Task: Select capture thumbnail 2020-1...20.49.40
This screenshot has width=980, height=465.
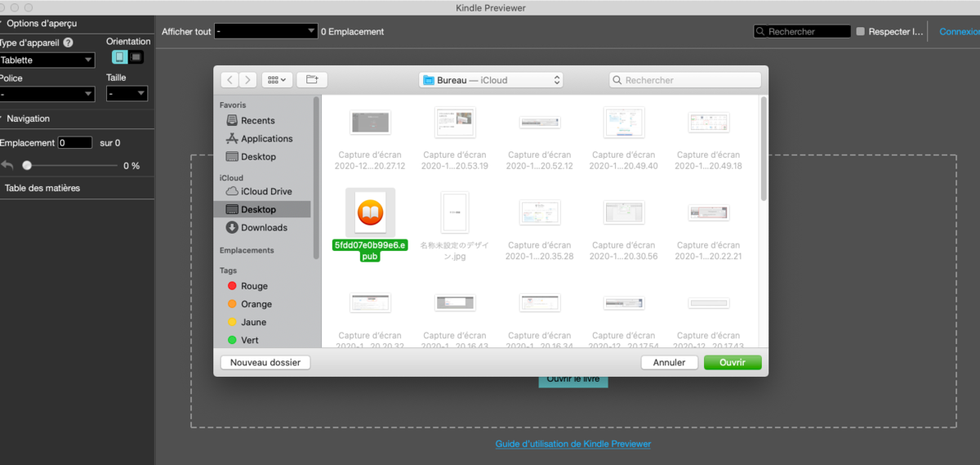Action: pyautogui.click(x=624, y=123)
